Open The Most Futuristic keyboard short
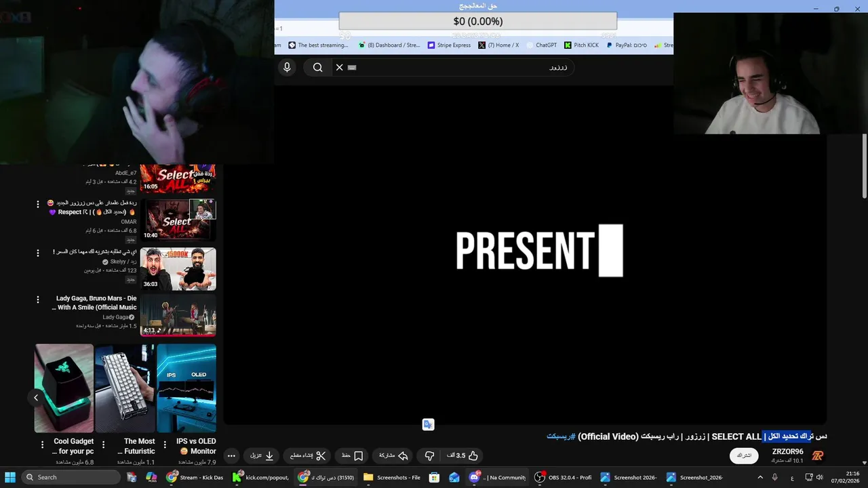Image resolution: width=868 pixels, height=488 pixels. (x=125, y=388)
